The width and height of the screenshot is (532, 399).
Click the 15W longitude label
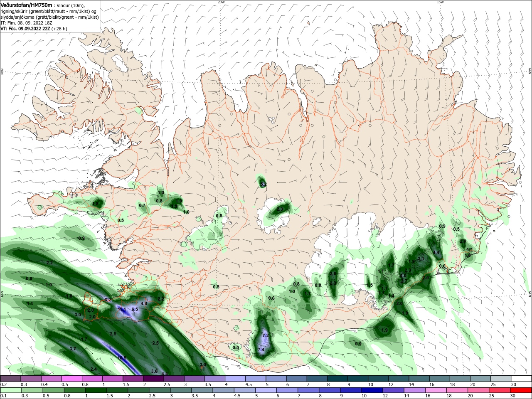coord(440,2)
